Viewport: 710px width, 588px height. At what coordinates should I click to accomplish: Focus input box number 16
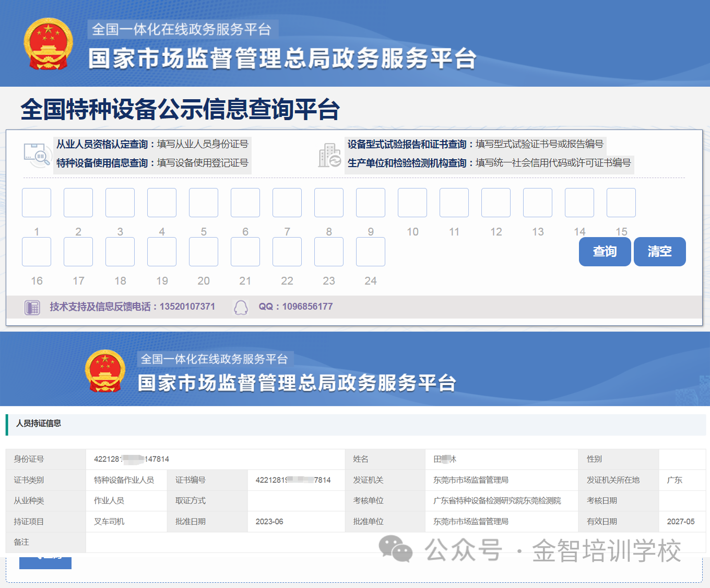point(37,252)
